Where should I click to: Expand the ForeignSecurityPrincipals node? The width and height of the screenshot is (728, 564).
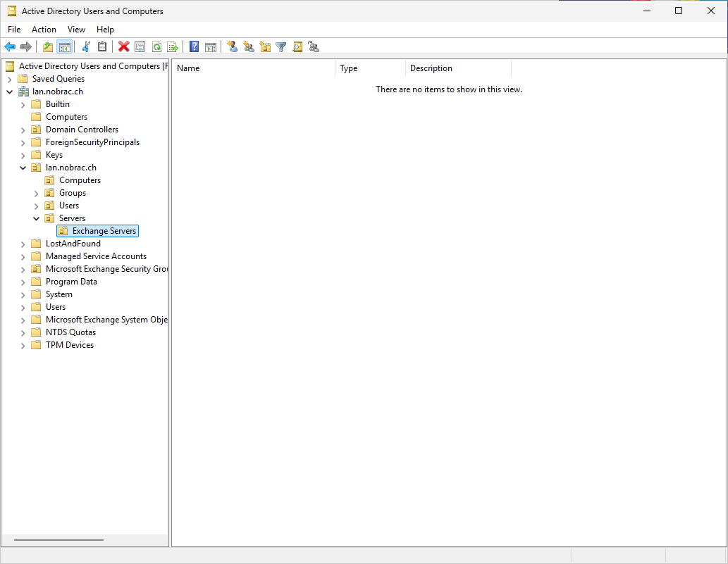pos(23,142)
